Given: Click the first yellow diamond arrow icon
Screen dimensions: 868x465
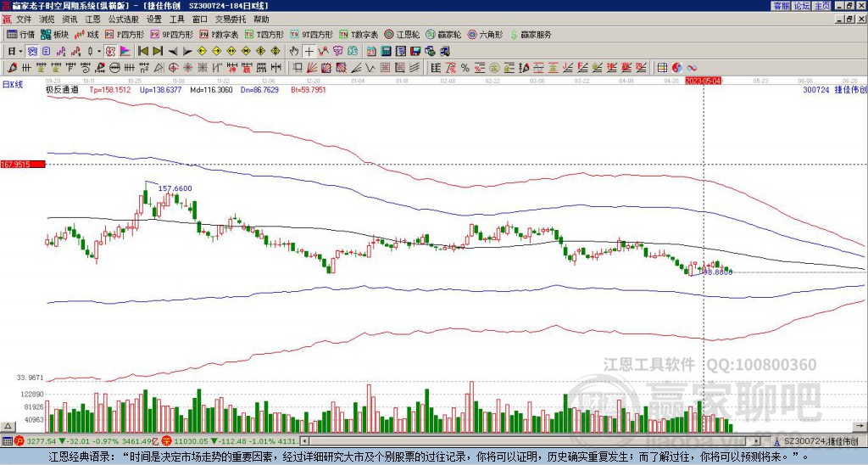Looking at the screenshot, I should [x=202, y=51].
